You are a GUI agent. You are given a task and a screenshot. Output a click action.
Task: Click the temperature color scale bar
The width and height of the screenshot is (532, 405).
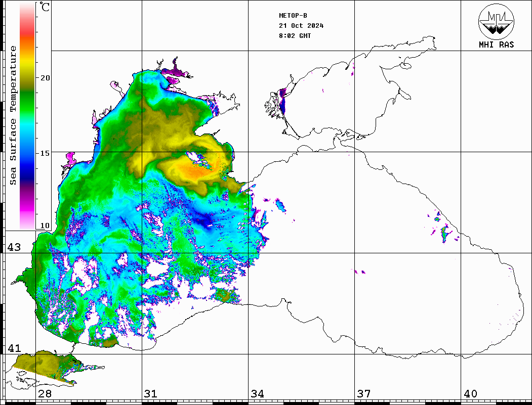pos(27,116)
